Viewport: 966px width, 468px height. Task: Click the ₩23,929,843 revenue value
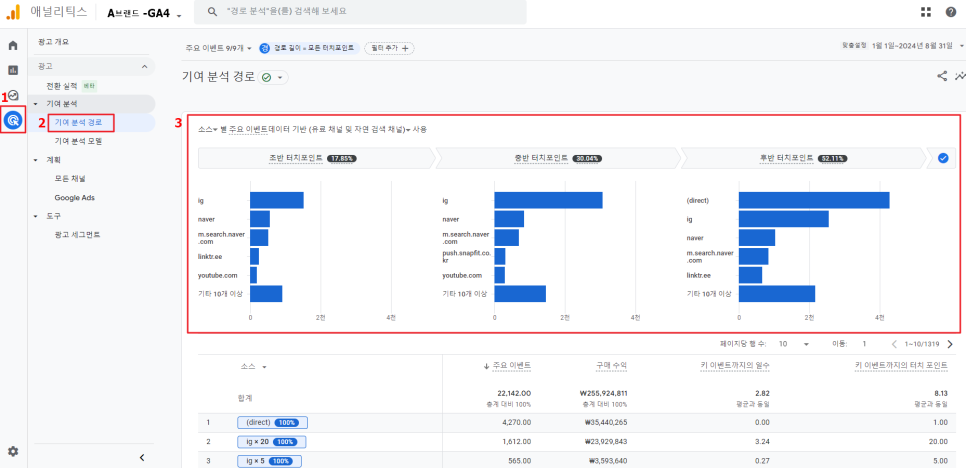pos(607,442)
